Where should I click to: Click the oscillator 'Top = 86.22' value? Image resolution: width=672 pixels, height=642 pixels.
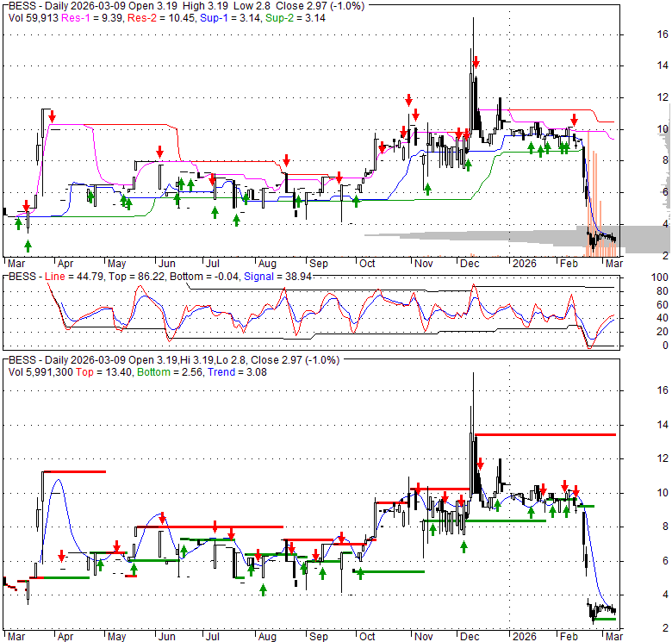136,277
